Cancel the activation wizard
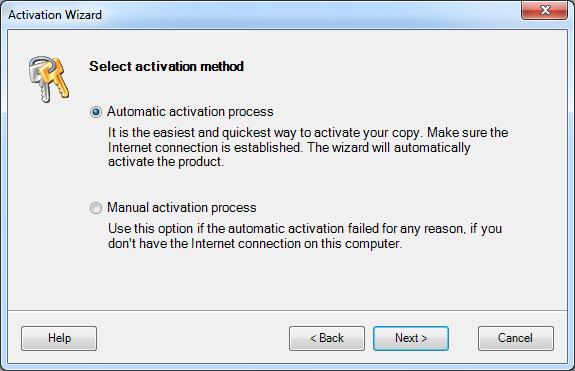Image resolution: width=575 pixels, height=371 pixels. (516, 338)
